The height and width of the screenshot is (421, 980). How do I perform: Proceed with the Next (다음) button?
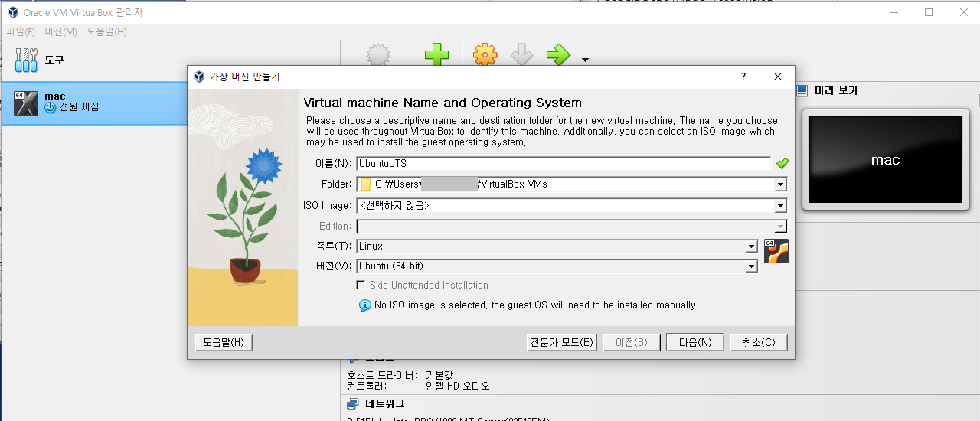click(695, 342)
